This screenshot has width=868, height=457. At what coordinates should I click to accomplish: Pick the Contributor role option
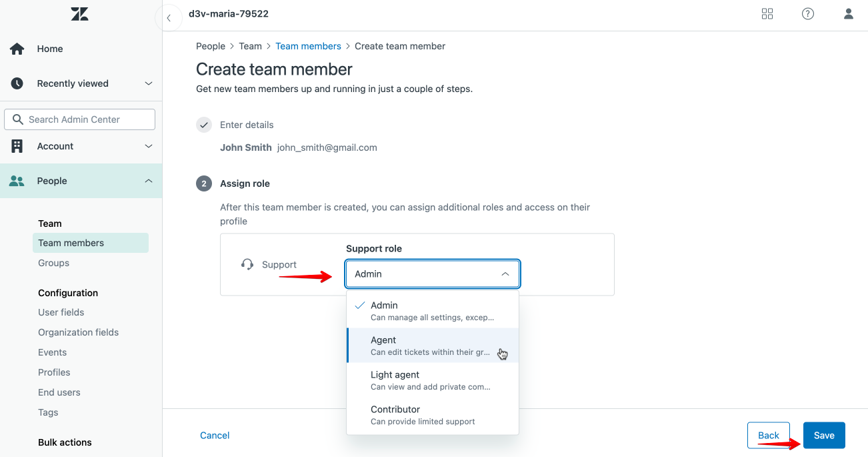click(432, 415)
